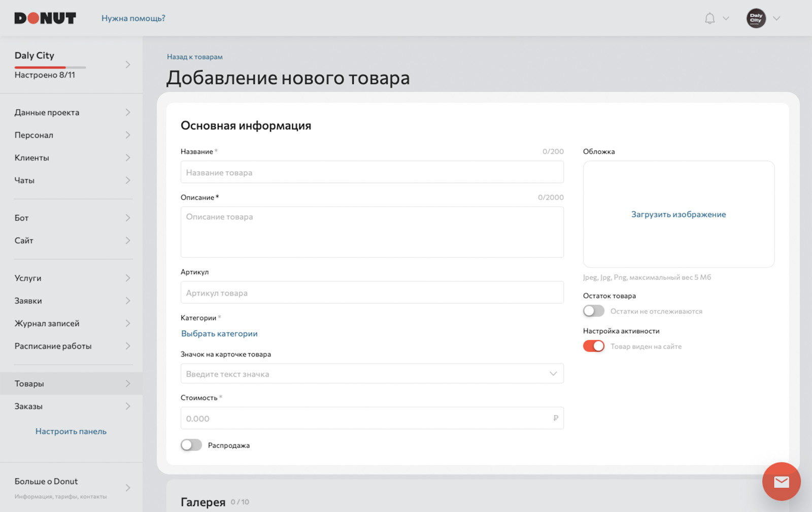Image resolution: width=812 pixels, height=512 pixels.
Task: Focus the Название товара input field
Action: tap(372, 172)
